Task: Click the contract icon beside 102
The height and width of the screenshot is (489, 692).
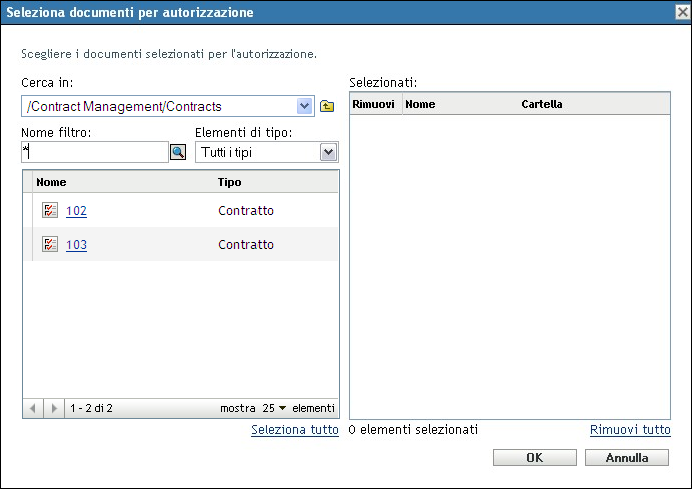Action: (x=50, y=210)
